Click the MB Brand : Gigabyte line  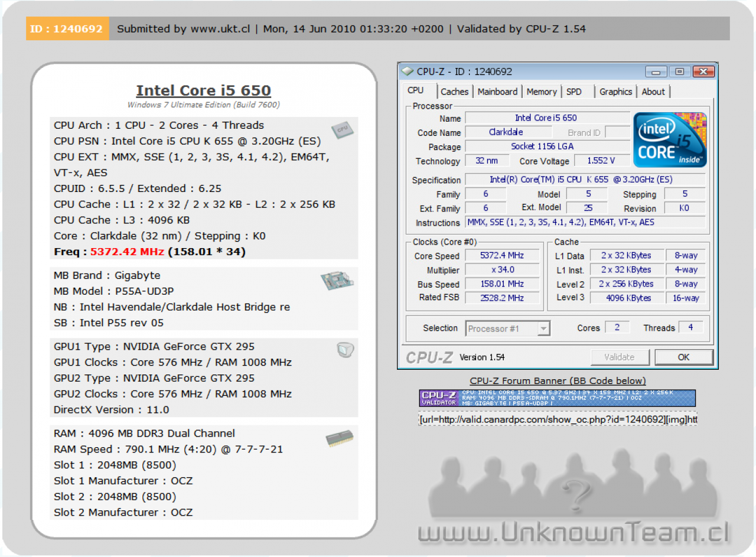tap(107, 275)
